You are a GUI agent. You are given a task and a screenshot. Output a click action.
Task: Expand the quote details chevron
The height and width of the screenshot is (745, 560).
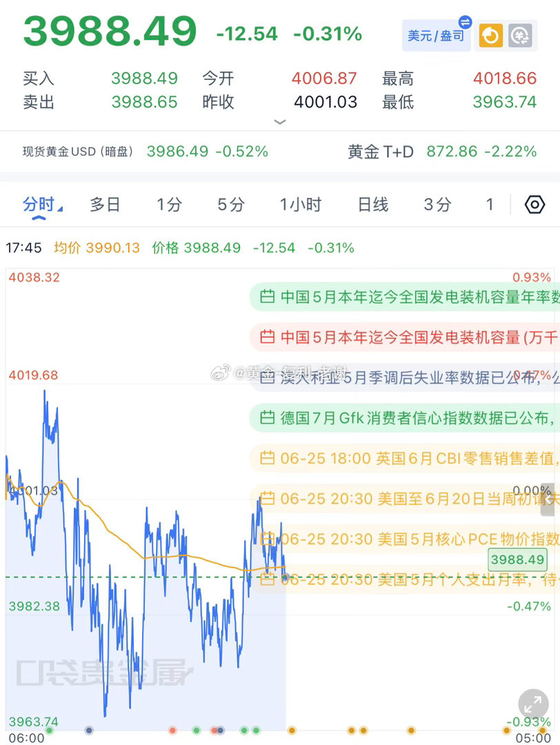[x=280, y=122]
